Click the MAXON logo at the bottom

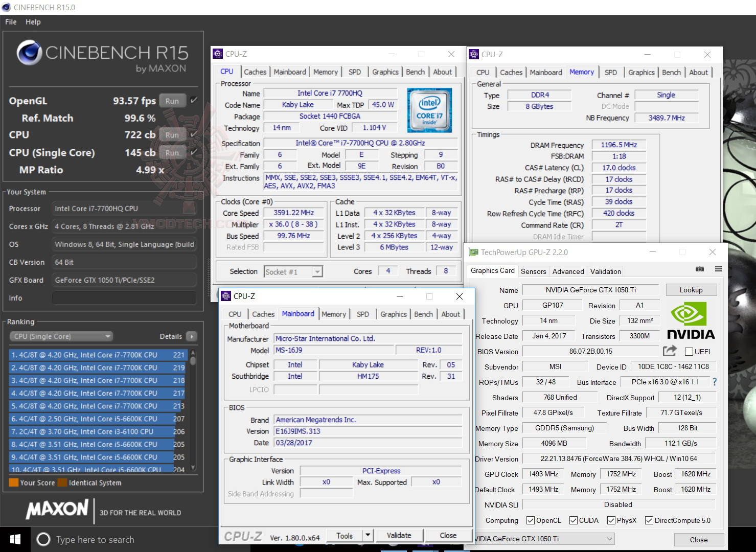pyautogui.click(x=57, y=510)
